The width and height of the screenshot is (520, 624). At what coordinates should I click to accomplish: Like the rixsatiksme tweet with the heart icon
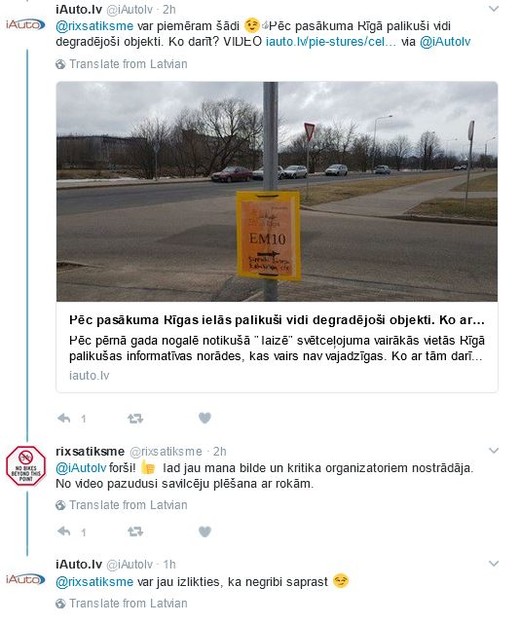click(x=204, y=532)
